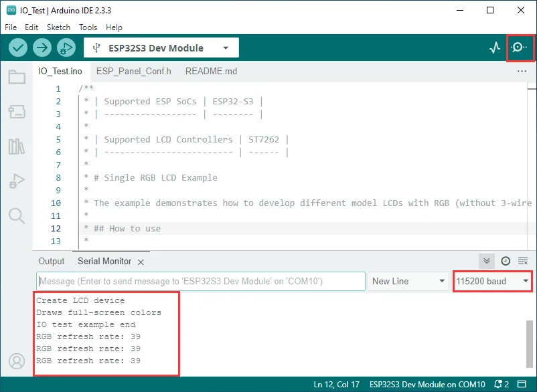This screenshot has height=392, width=537.
Task: Toggle timestamps in the Serial Monitor
Action: tap(507, 261)
